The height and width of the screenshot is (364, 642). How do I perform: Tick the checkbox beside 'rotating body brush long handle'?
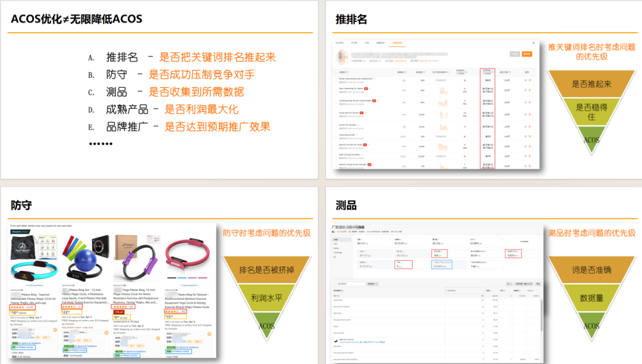[336, 102]
